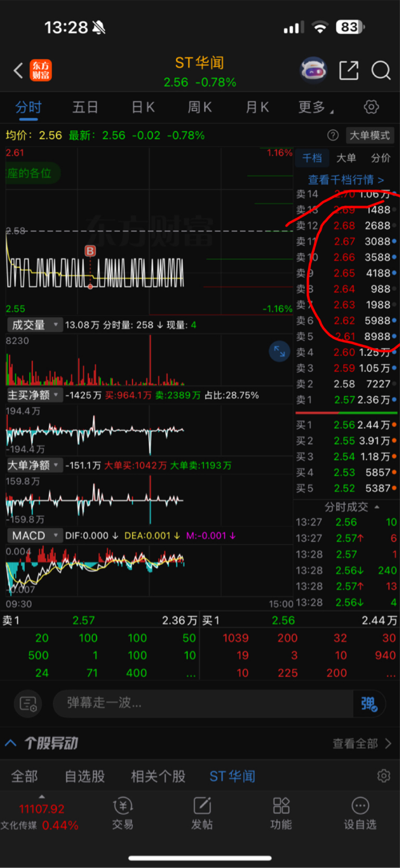Tap the 卖1 2.57 order book row
Screen dimensions: 400x868
pyautogui.click(x=346, y=400)
